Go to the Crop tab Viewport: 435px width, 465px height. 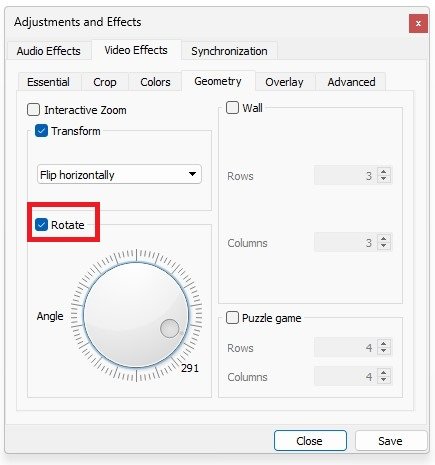[105, 82]
